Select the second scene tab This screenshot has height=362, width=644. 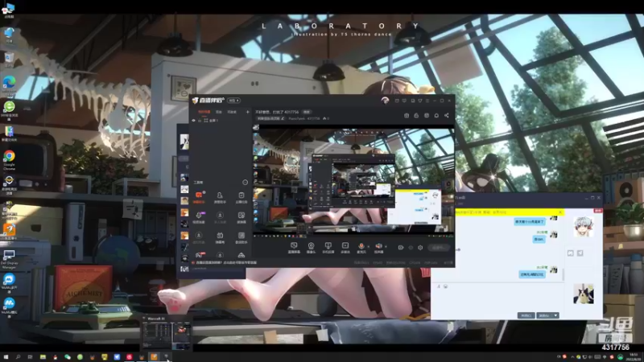pyautogui.click(x=219, y=112)
